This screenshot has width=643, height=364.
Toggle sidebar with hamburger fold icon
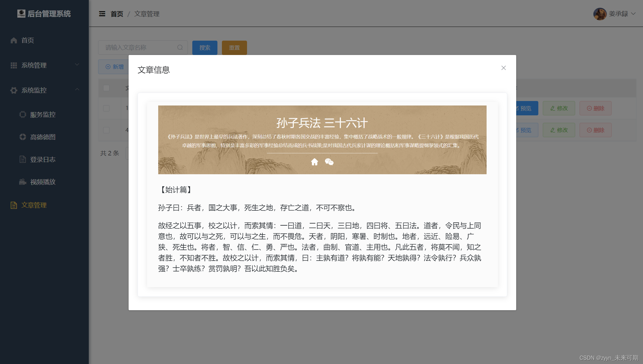click(x=102, y=14)
